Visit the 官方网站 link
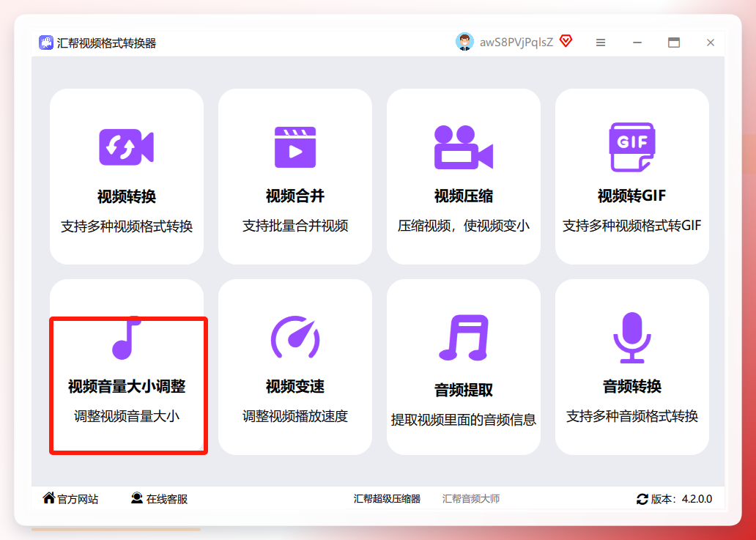The height and width of the screenshot is (540, 756). pos(78,499)
